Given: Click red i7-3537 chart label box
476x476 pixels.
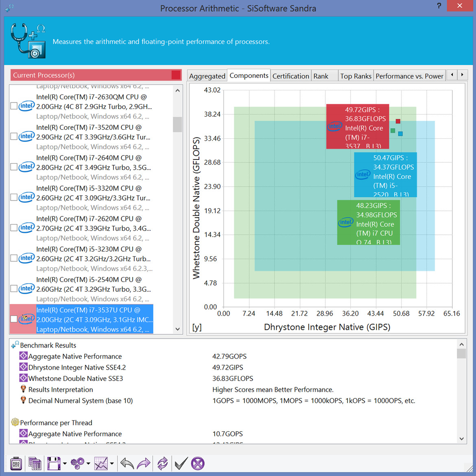Looking at the screenshot, I should click(x=358, y=126).
